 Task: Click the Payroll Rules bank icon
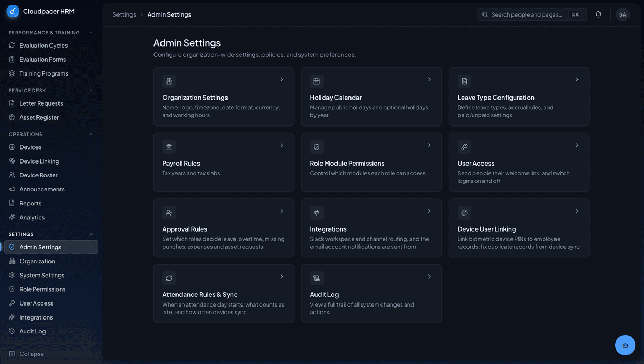coord(169,147)
